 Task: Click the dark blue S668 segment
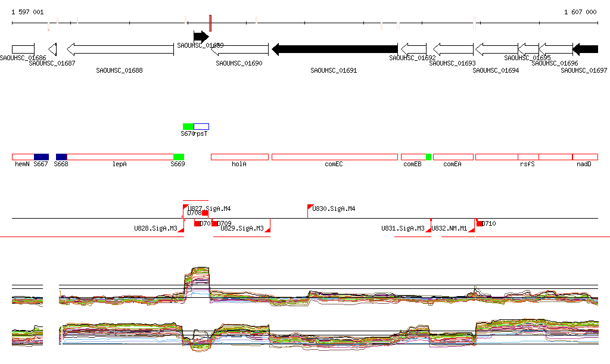(x=61, y=157)
